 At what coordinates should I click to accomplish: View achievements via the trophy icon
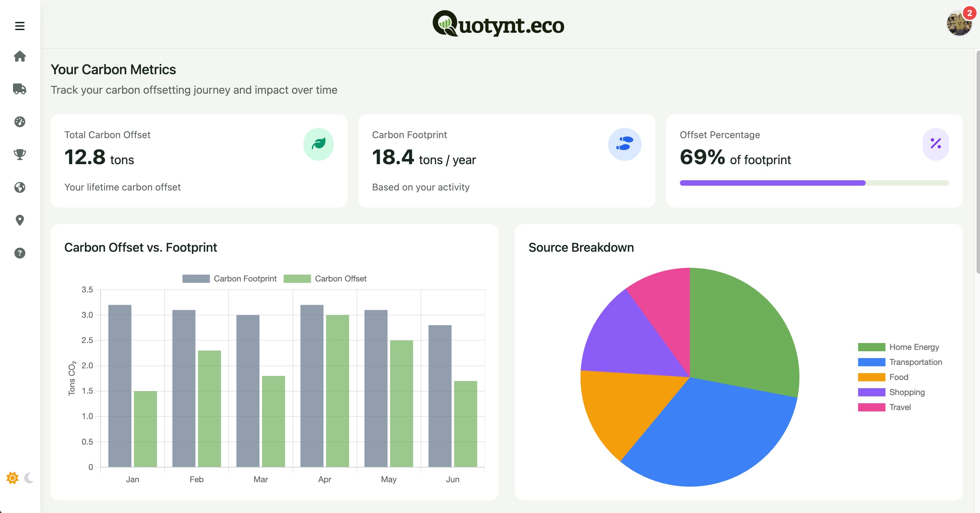[20, 154]
